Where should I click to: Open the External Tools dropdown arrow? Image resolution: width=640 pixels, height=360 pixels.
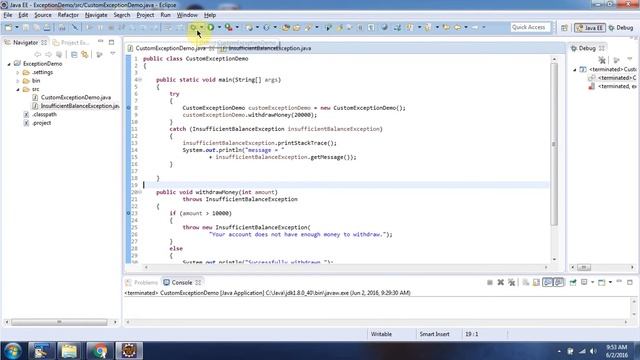(x=237, y=27)
